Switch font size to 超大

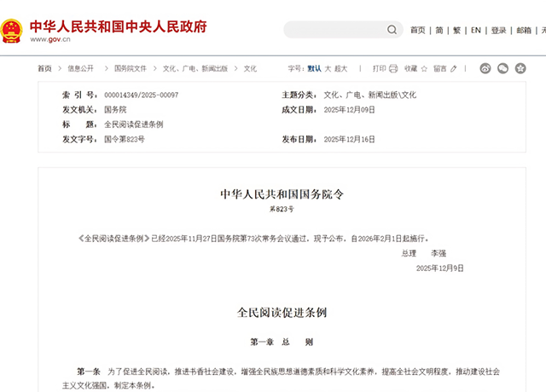coord(341,68)
